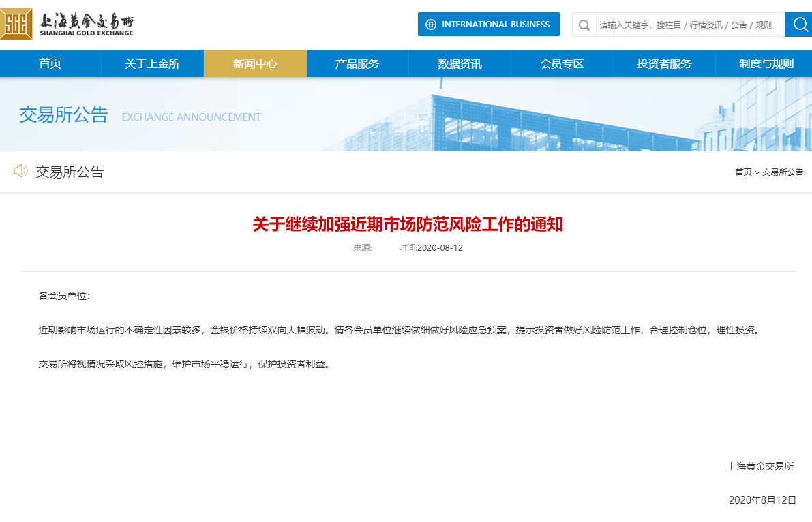Screen dimensions: 812x522
Task: Open the 数据资讯 menu
Action: pyautogui.click(x=460, y=63)
